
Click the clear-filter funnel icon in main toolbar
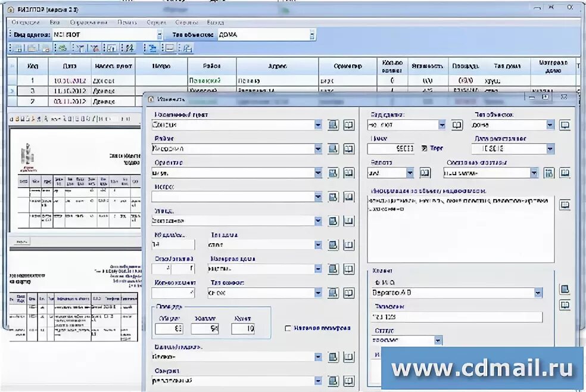tap(95, 48)
